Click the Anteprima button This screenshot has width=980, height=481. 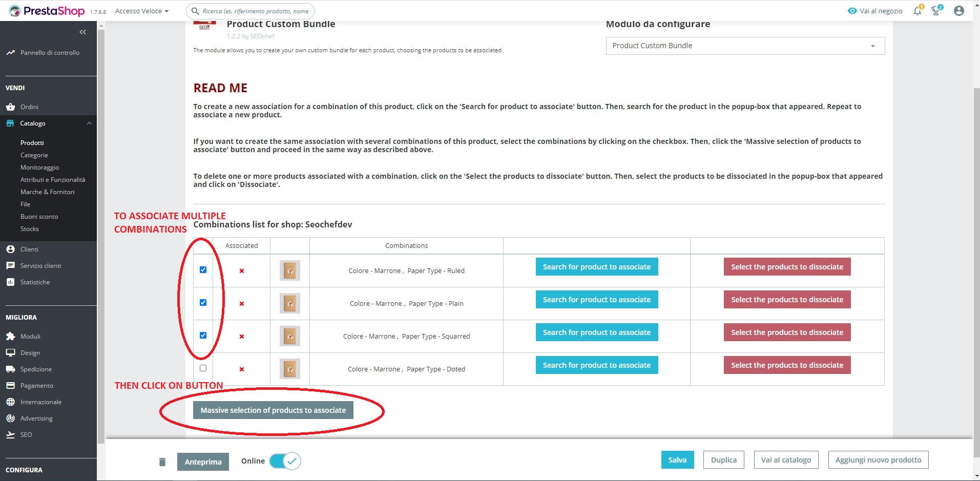203,462
